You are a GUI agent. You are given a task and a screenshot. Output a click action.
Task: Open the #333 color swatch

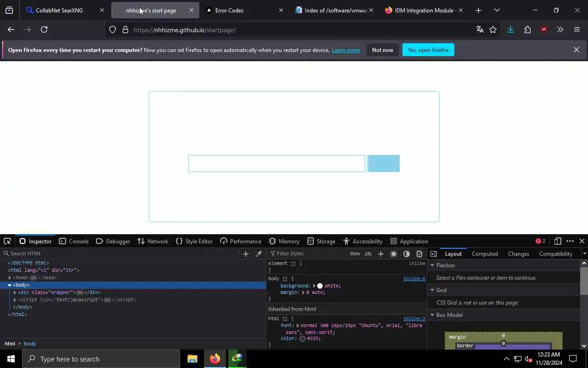pyautogui.click(x=302, y=339)
